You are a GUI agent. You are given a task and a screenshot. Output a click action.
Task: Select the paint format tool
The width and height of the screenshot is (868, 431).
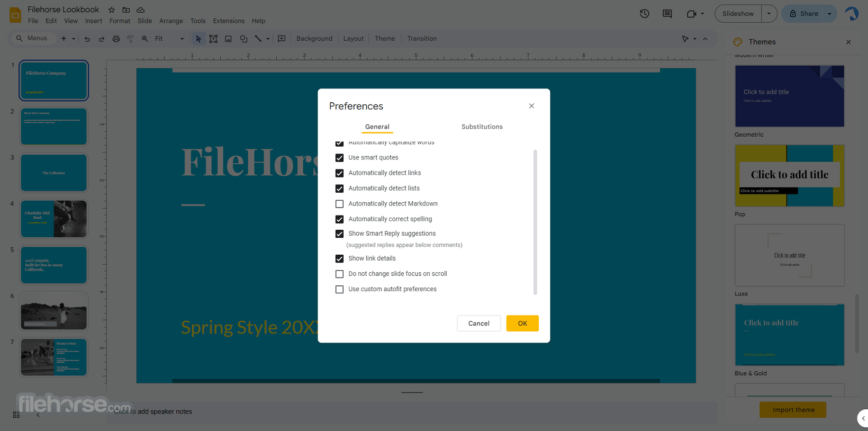click(130, 39)
